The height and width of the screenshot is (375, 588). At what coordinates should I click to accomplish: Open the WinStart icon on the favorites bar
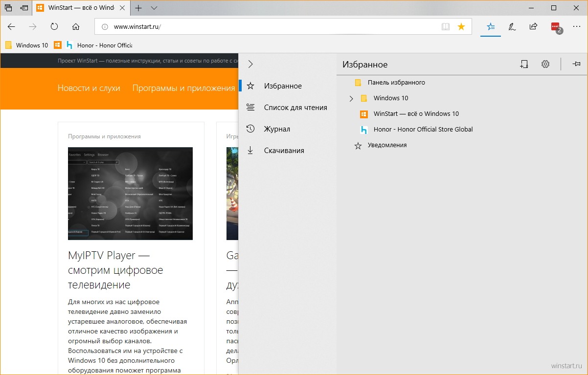point(58,45)
